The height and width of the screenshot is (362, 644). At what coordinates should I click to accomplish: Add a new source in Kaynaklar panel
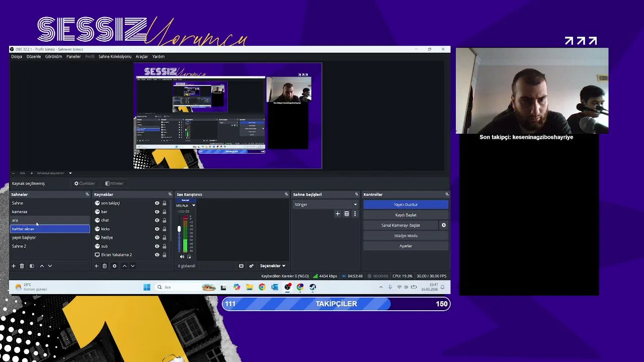click(x=96, y=266)
